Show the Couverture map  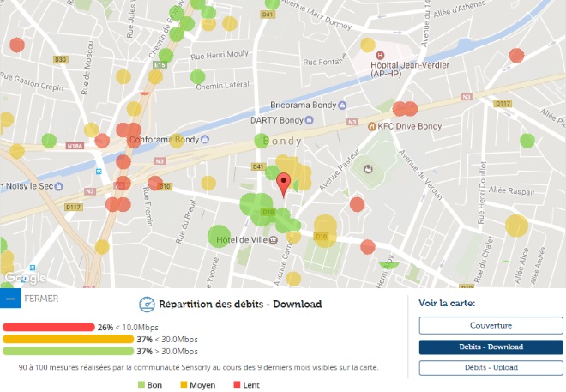tap(491, 326)
